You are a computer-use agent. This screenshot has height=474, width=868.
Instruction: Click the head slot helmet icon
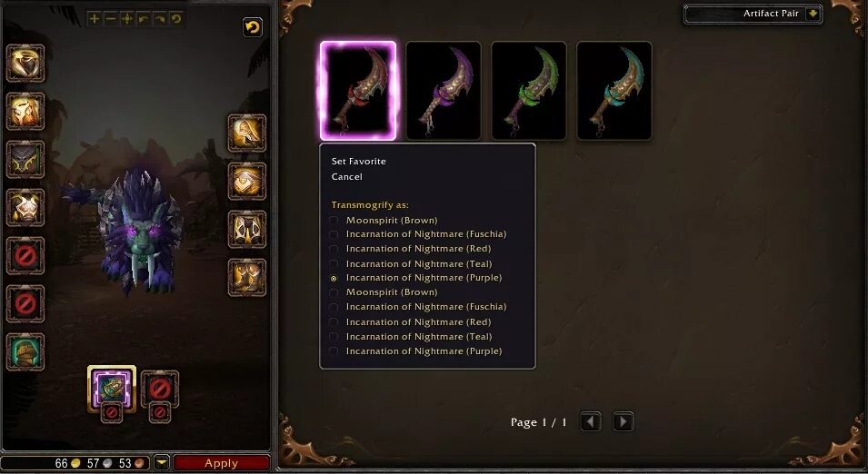(x=25, y=63)
